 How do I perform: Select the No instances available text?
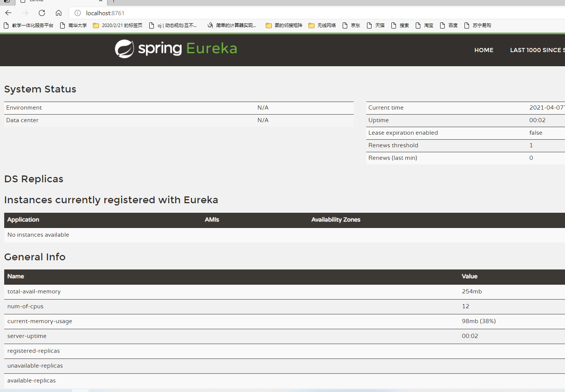tap(38, 235)
